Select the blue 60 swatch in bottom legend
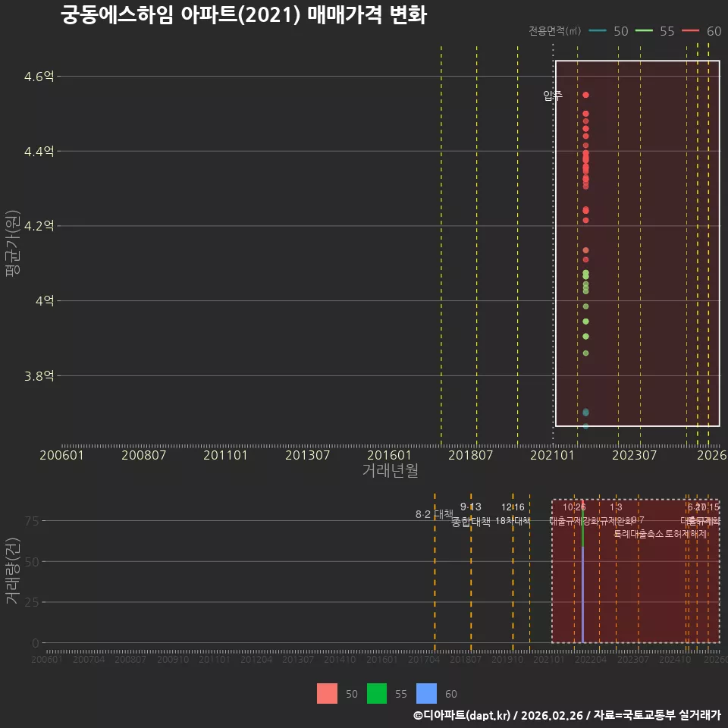Image resolution: width=728 pixels, height=728 pixels. (426, 693)
